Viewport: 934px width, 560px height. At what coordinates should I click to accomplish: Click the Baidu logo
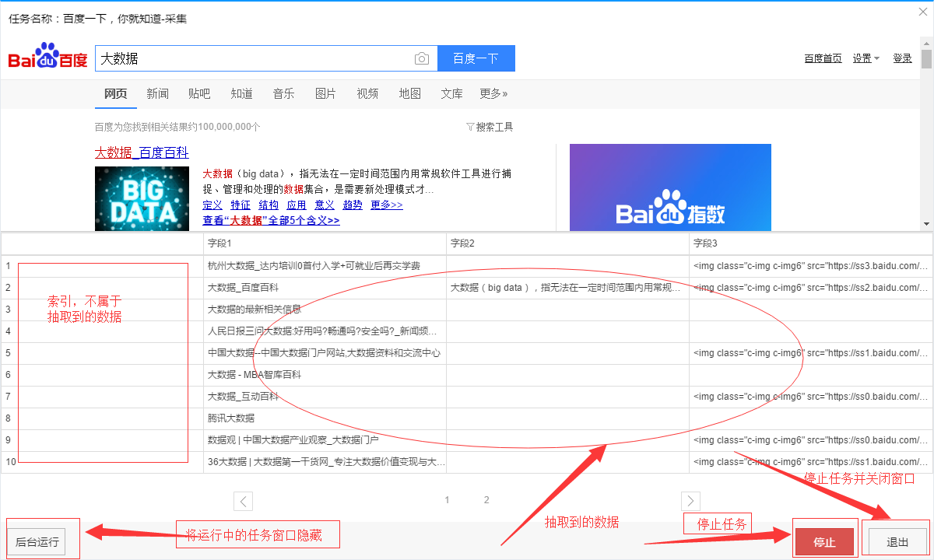(x=47, y=59)
